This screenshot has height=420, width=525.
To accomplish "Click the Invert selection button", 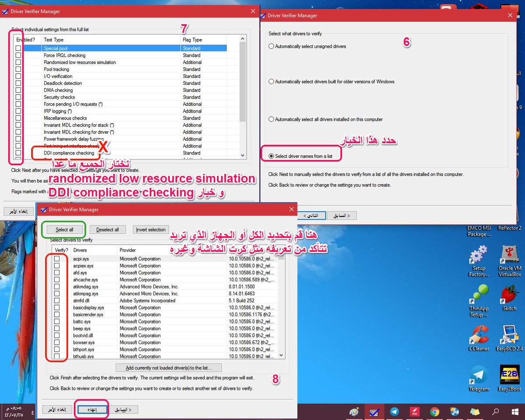I will [x=151, y=230].
